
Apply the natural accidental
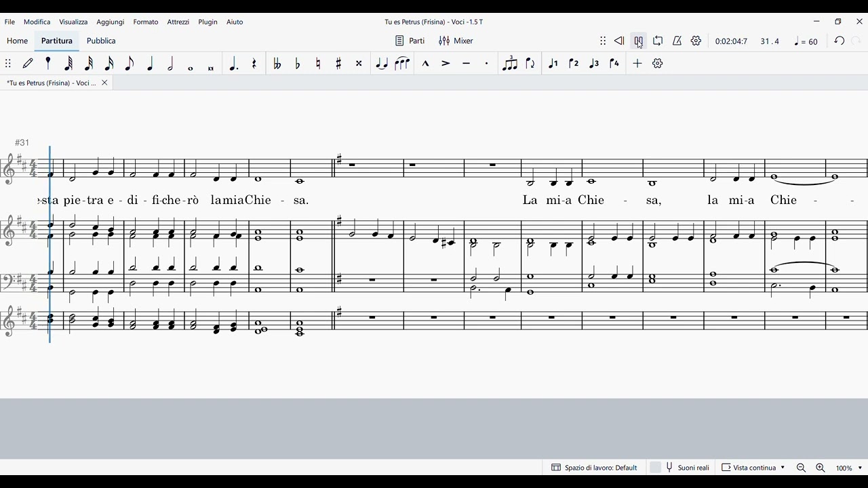coord(318,64)
